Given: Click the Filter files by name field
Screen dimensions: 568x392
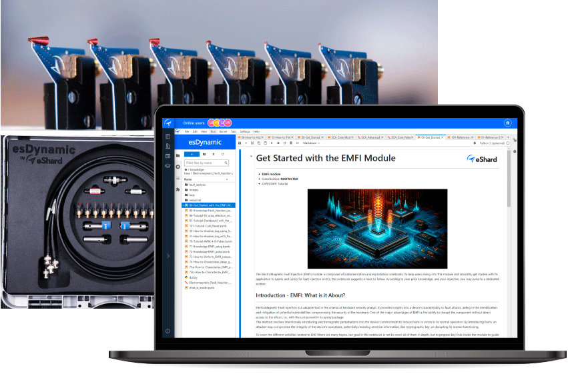Looking at the screenshot, I should pyautogui.click(x=208, y=162).
